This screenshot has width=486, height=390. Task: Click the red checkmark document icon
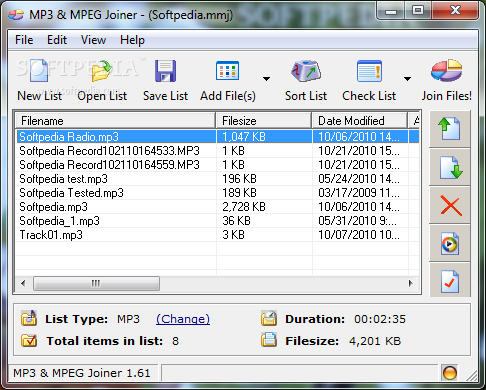450,281
